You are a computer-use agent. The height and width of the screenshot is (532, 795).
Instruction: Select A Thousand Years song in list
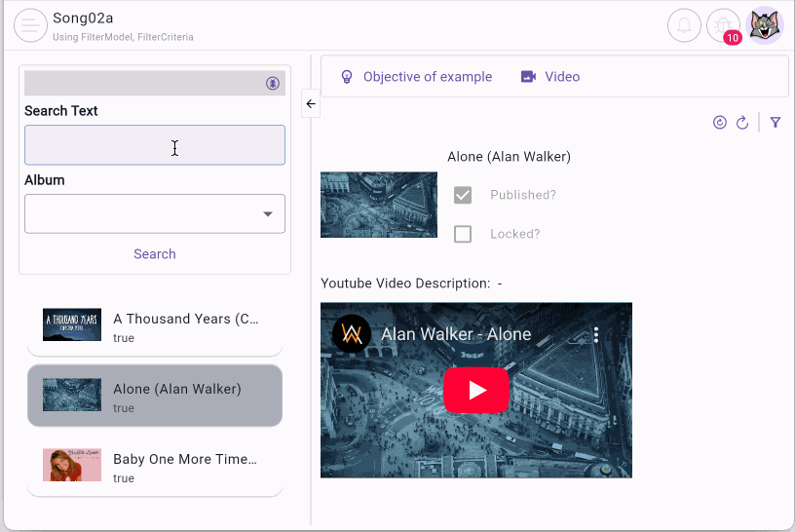pos(155,327)
